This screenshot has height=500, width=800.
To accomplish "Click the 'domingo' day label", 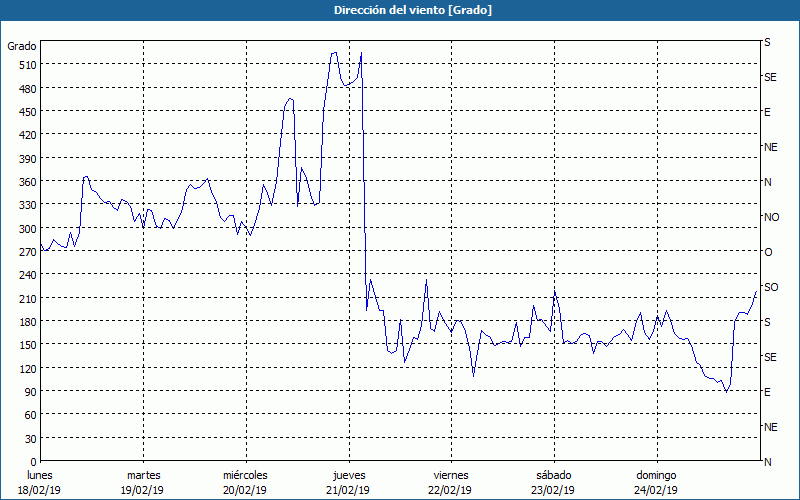I will (x=656, y=475).
